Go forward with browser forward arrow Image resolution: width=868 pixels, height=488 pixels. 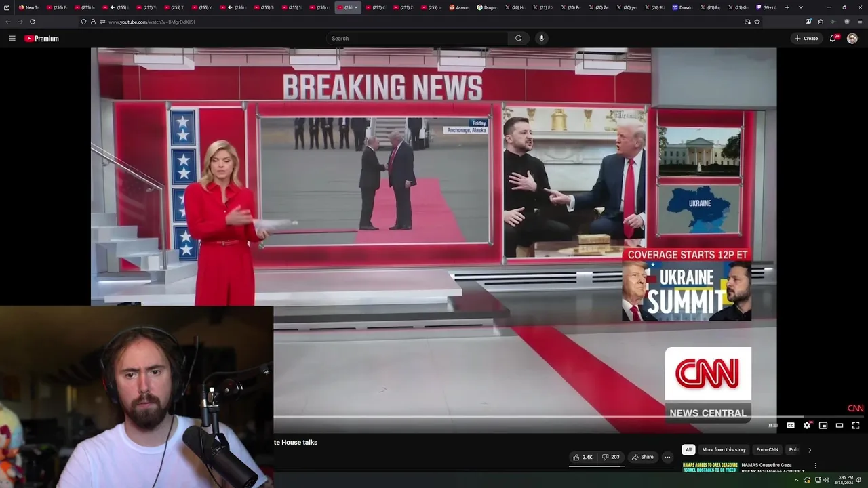[20, 22]
